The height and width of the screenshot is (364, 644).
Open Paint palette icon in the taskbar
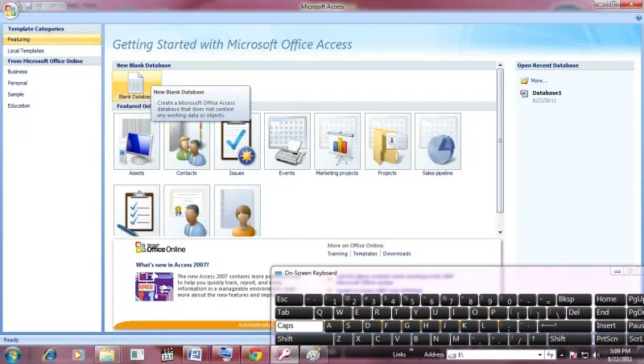313,354
